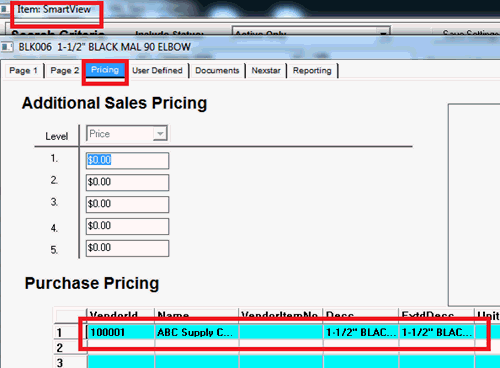This screenshot has width=500, height=368.
Task: Click the BLK006 window title bar
Action: [x=250, y=47]
